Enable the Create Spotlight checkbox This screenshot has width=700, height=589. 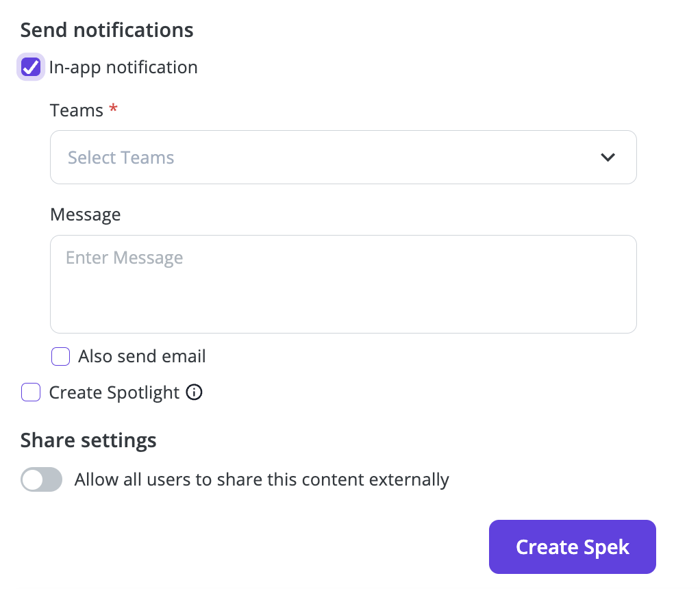[31, 392]
